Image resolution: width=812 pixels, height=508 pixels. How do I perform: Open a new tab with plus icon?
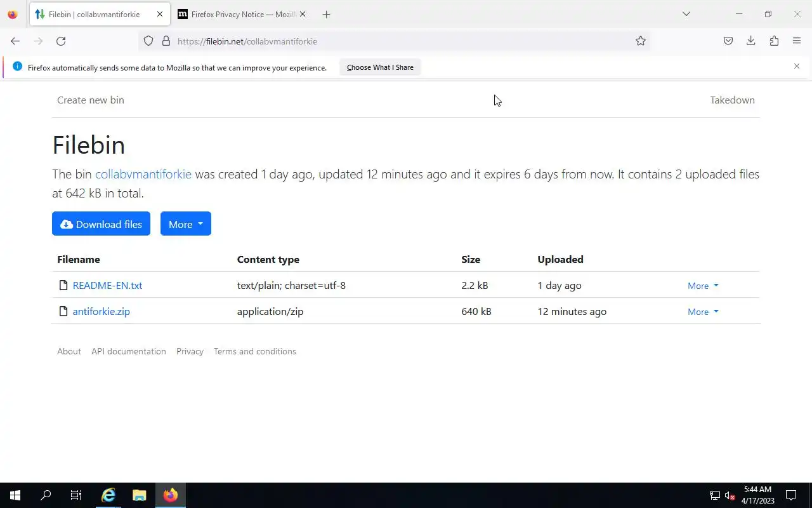tap(326, 14)
